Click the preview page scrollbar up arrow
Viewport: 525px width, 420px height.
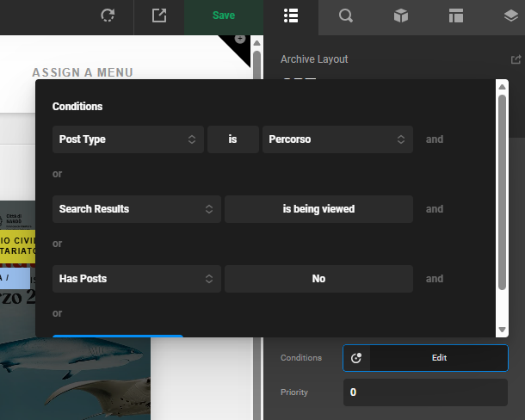[x=256, y=43]
